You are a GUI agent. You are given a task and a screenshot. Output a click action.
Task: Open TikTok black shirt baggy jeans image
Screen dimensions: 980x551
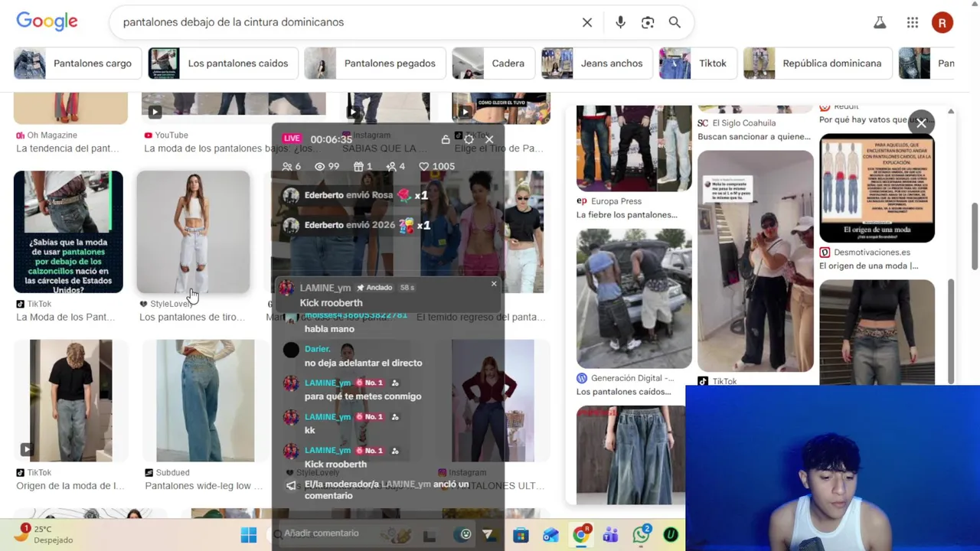(x=70, y=400)
